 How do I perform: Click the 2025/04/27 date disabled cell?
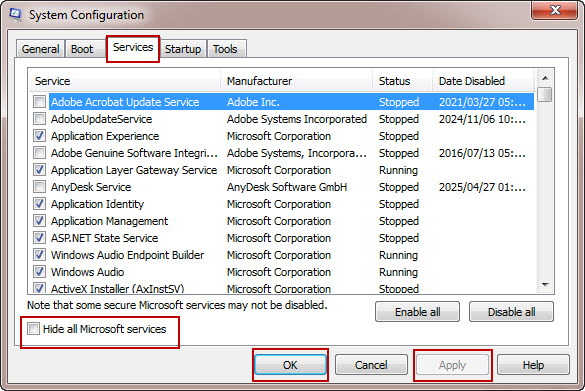pyautogui.click(x=482, y=187)
